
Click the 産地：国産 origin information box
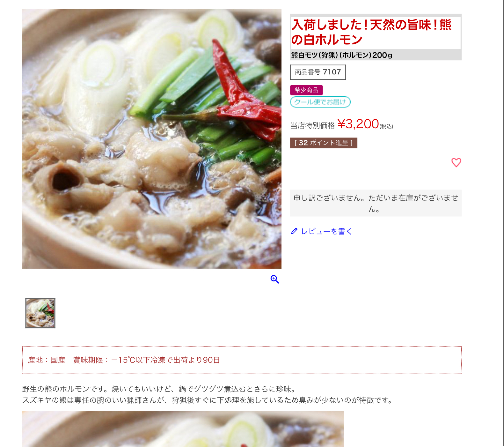coord(242,360)
